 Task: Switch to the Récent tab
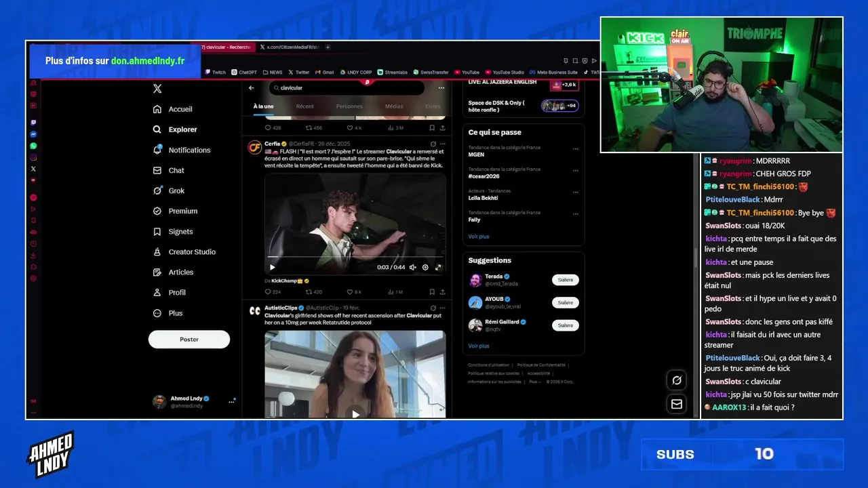[x=305, y=106]
